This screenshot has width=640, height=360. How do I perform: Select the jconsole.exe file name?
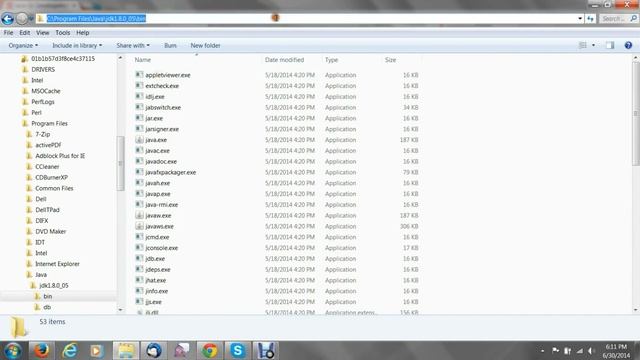[x=162, y=248]
